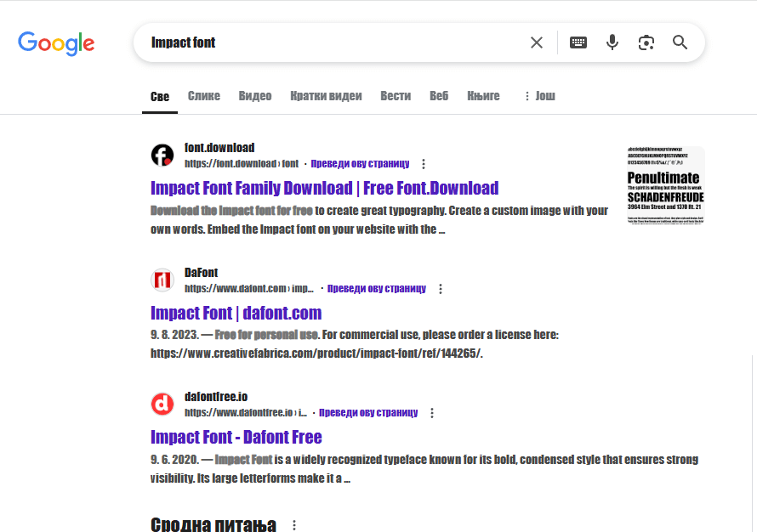The image size is (757, 532).
Task: Click the https://www.dafontfree.io URL
Action: tap(246, 412)
